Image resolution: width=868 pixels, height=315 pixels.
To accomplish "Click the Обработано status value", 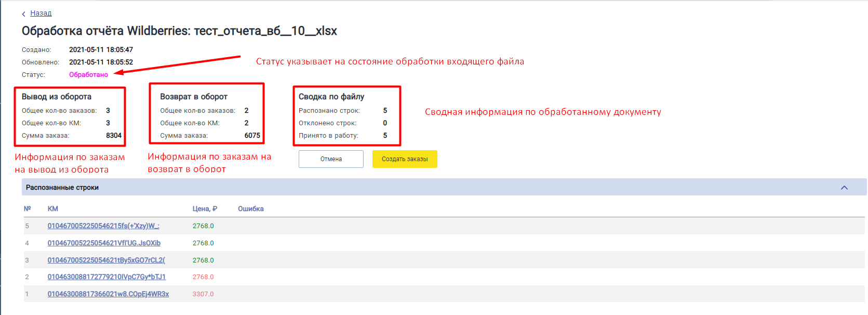I will [x=88, y=74].
